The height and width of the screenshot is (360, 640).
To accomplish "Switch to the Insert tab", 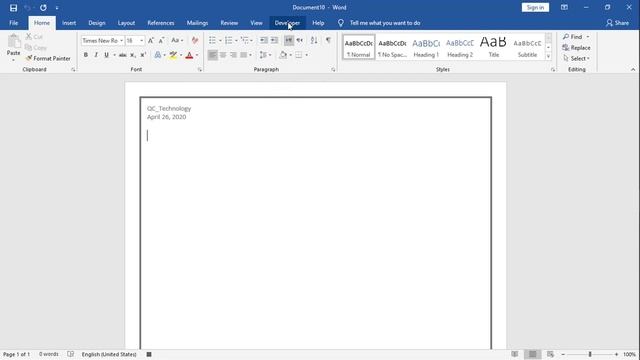I will (69, 23).
